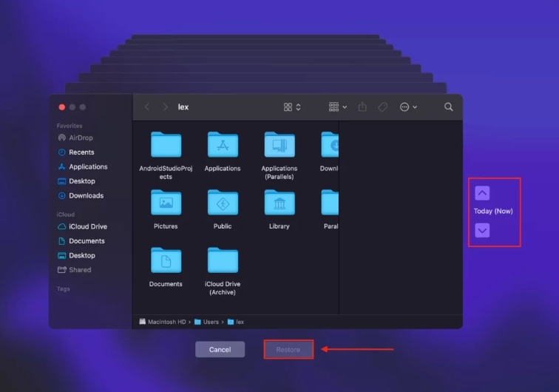Click the Time Machine down arrow
The height and width of the screenshot is (392, 559).
tap(482, 231)
